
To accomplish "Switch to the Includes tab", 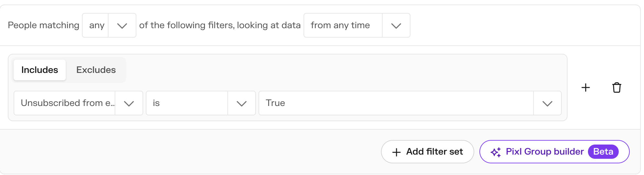I will click(40, 70).
